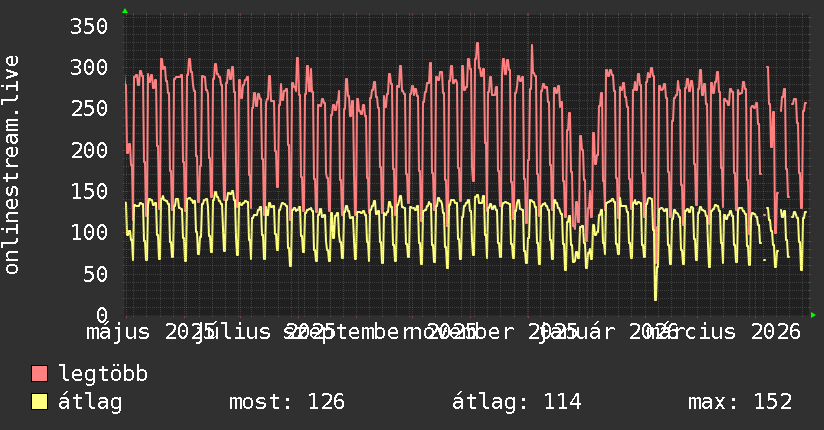Screen dimensions: 824x430
Task: Click the 100 y-axis label
Action: (x=89, y=232)
